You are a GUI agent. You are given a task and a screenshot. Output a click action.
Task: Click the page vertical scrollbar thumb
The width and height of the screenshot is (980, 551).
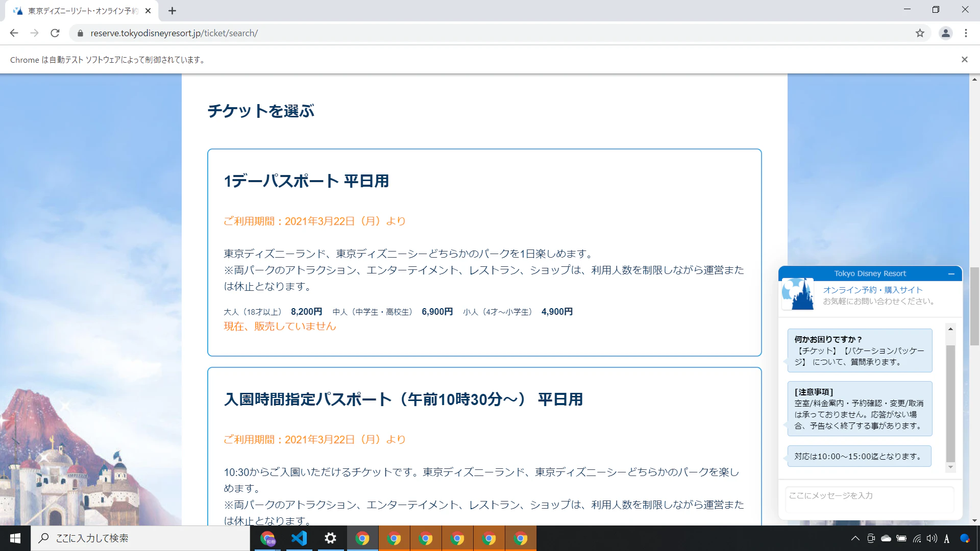(x=974, y=306)
